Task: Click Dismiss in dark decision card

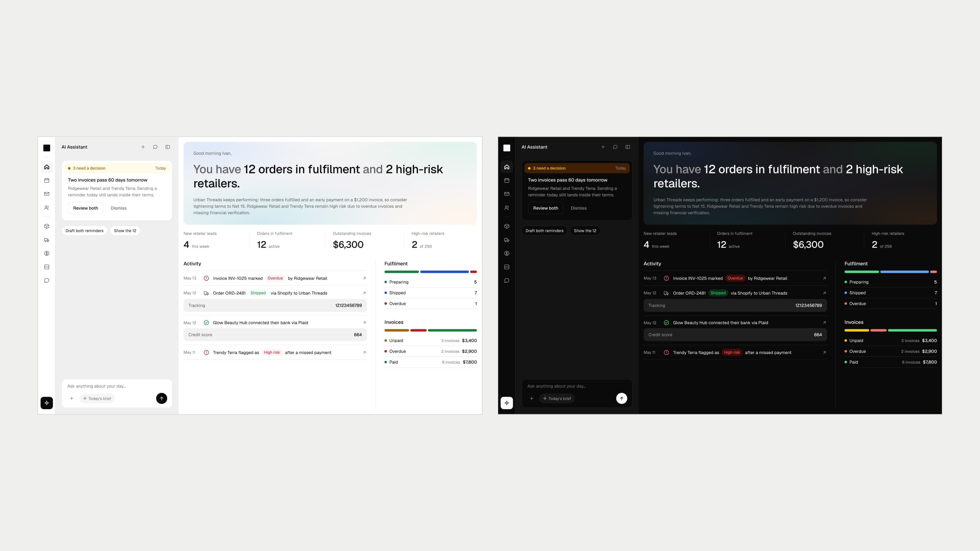Action: [x=578, y=208]
